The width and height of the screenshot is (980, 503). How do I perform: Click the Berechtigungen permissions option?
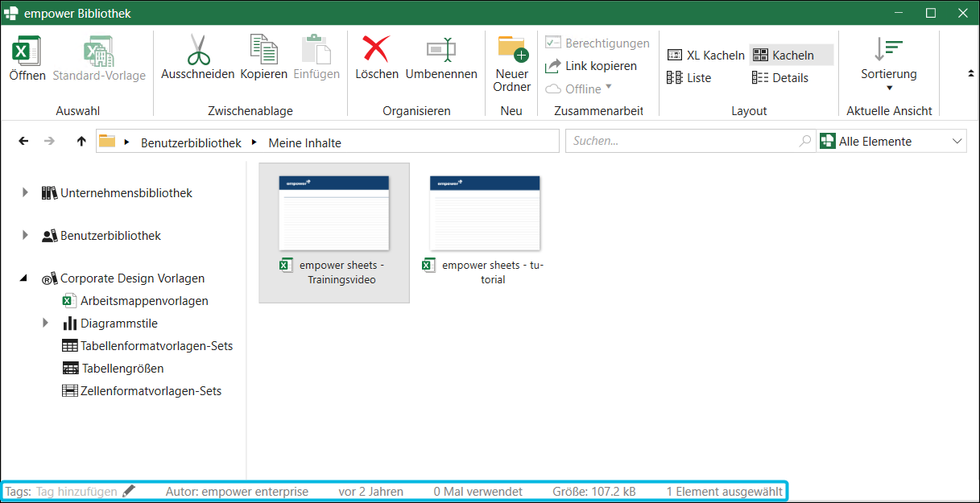coord(598,43)
